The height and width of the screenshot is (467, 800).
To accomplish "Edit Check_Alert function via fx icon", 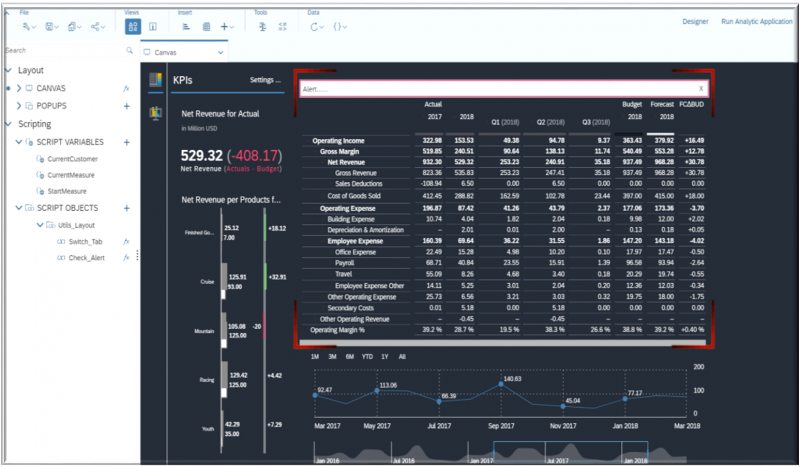I will (x=126, y=258).
